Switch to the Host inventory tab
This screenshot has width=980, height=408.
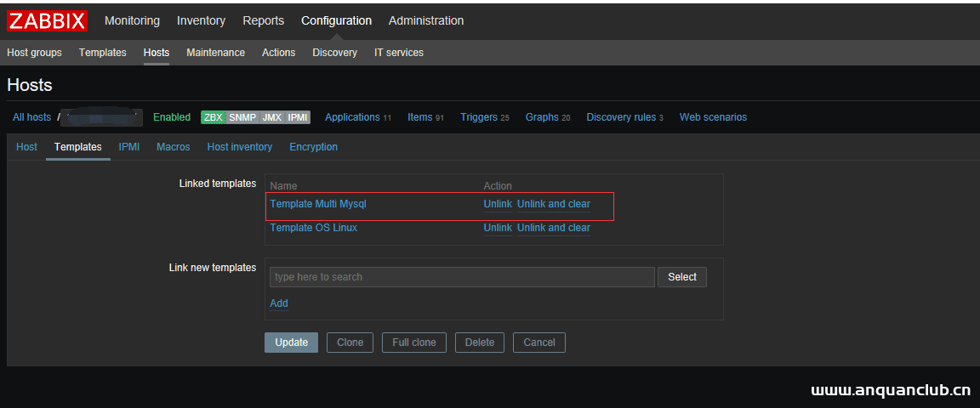(x=239, y=147)
